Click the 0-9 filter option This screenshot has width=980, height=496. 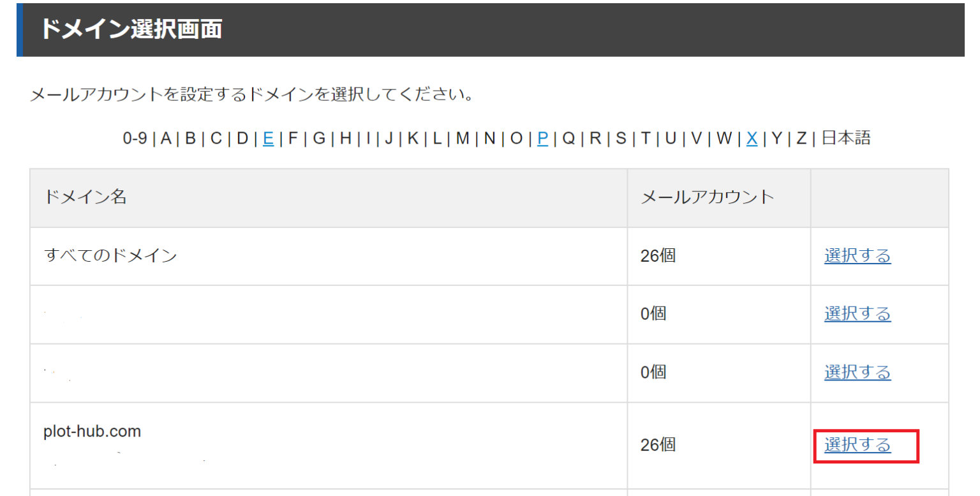[135, 138]
